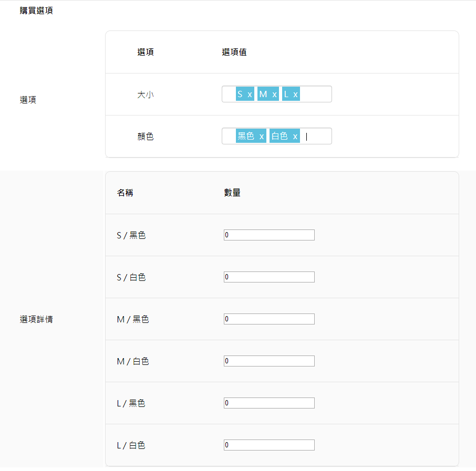This screenshot has width=476, height=471.
Task: Click the 選項詳情 section label
Action: point(36,319)
